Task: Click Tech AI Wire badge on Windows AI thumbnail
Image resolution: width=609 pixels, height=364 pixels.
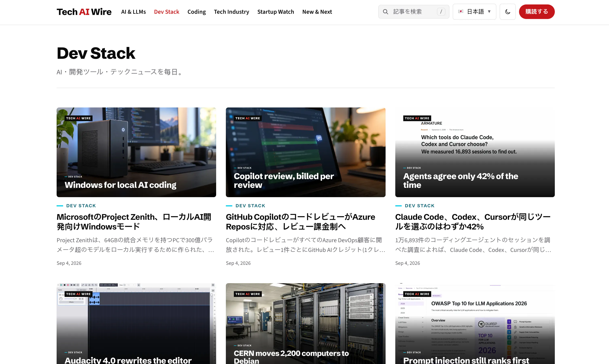Action: (x=78, y=118)
